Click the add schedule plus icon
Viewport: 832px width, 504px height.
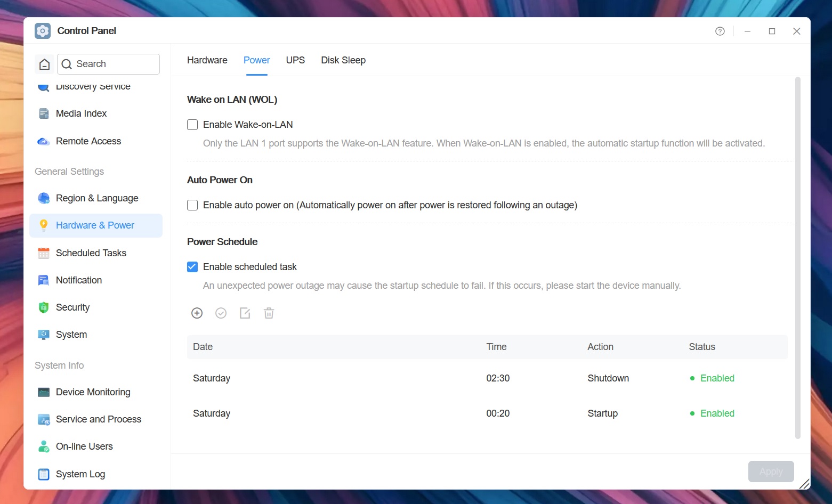click(197, 313)
